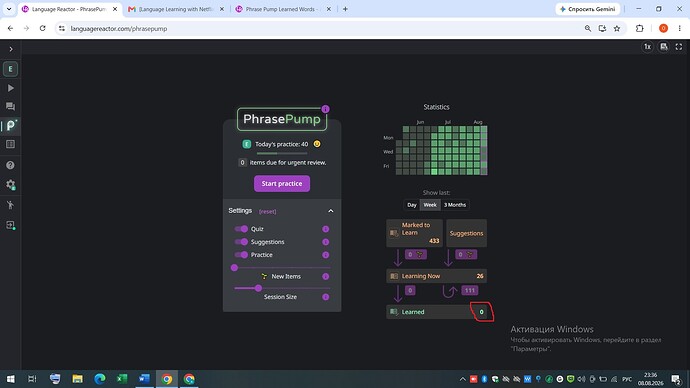
Task: Enter fullscreen mode with the expand icon
Action: tap(679, 47)
